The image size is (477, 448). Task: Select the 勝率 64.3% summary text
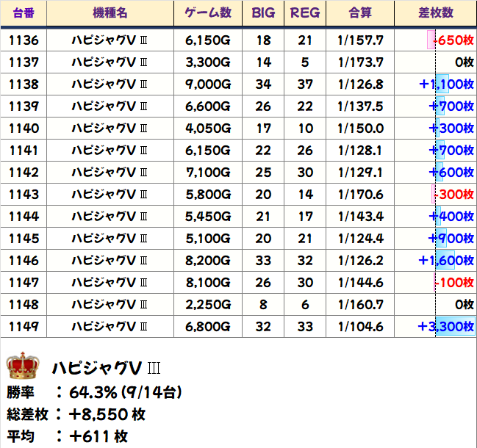tap(94, 391)
